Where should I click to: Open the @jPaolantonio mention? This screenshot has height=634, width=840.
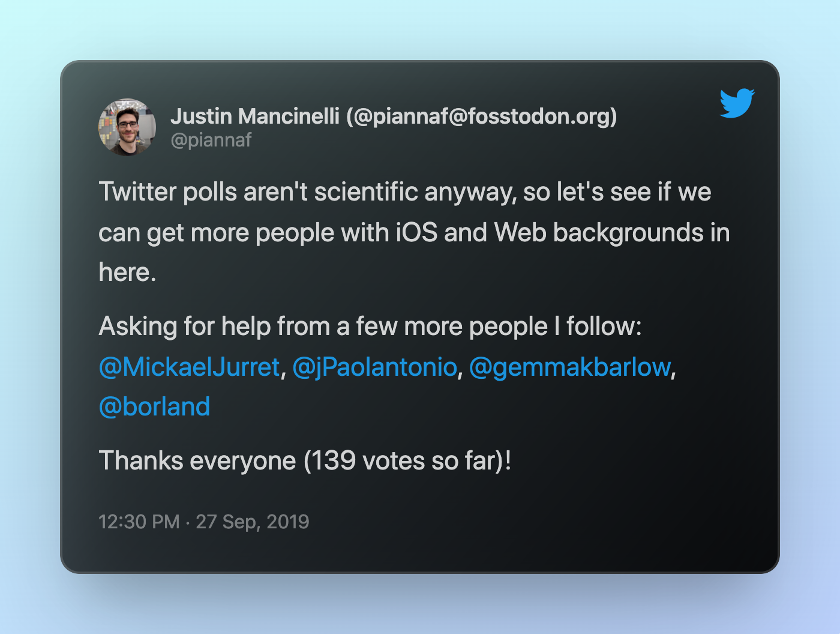[374, 366]
